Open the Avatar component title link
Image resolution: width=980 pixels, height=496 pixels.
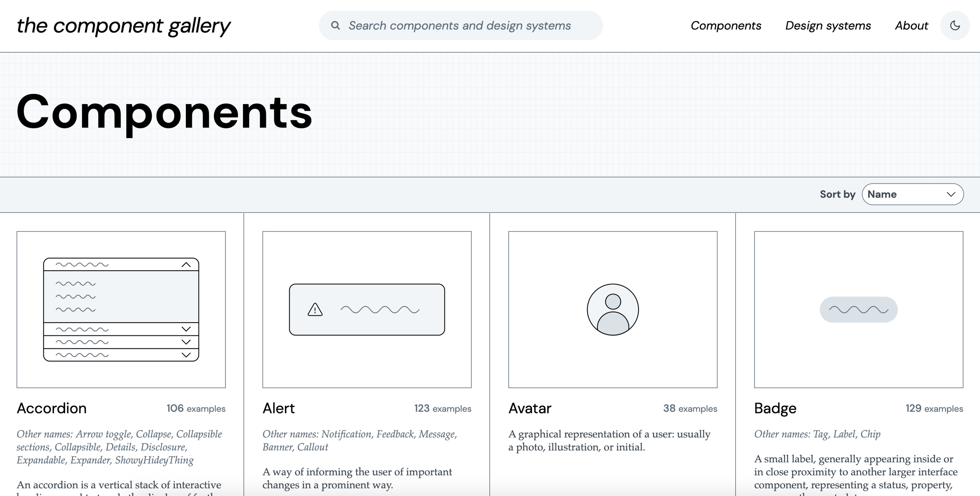point(530,408)
